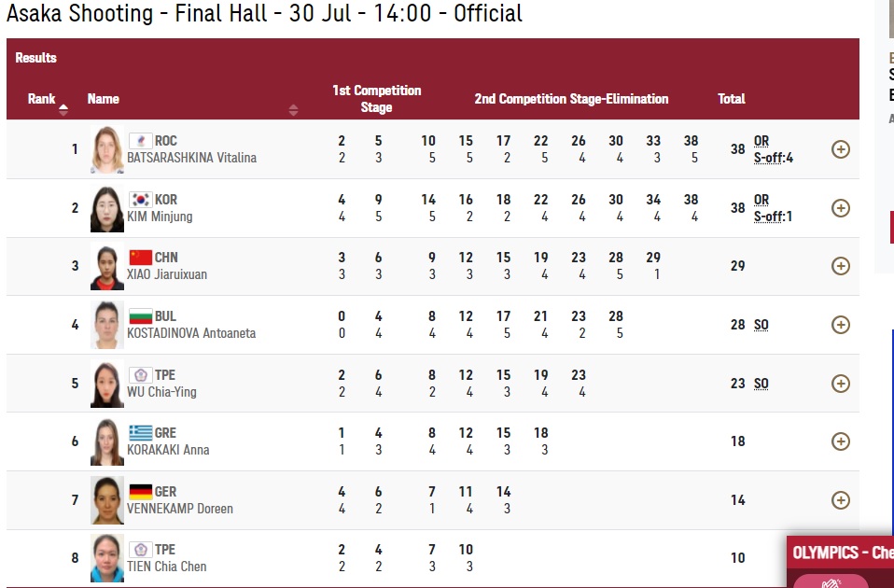Click the South Korea flag icon
Screen dimensions: 894x588
(140, 199)
